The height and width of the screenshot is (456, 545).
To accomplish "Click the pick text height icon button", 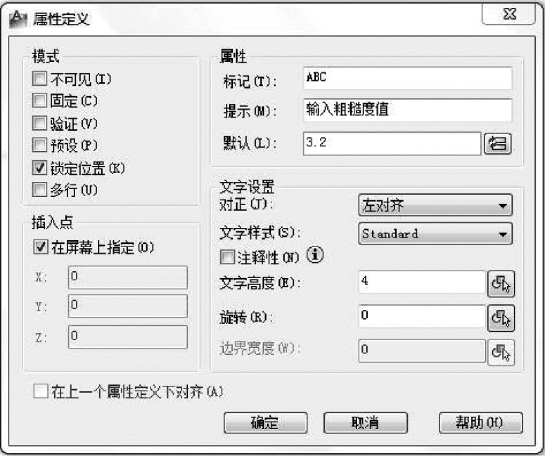I will (501, 284).
